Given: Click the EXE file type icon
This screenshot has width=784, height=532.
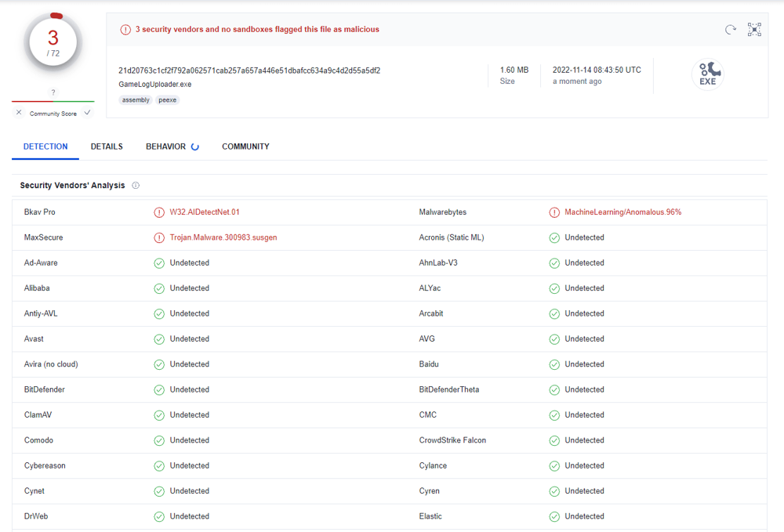Looking at the screenshot, I should point(708,75).
